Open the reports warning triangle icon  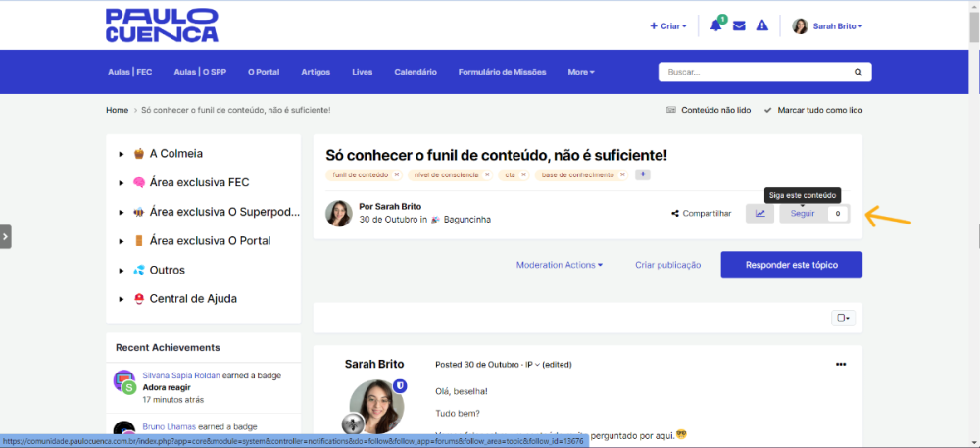[761, 25]
